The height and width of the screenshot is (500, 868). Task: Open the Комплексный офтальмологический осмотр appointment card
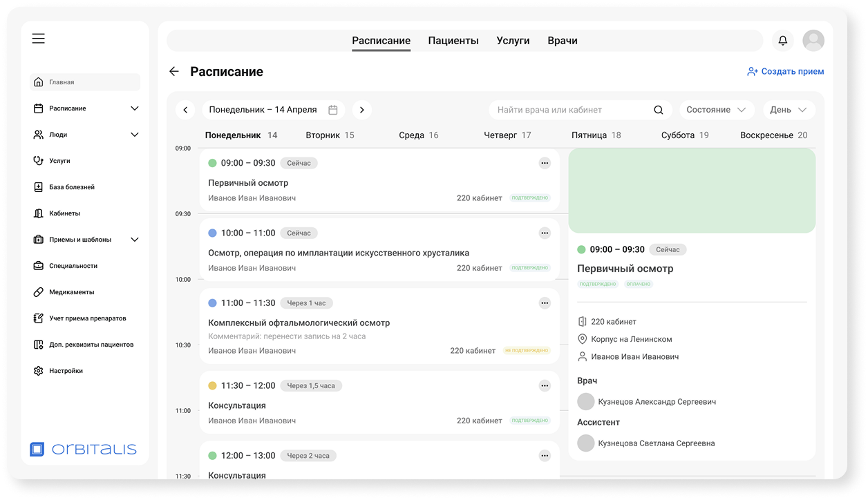(x=379, y=326)
